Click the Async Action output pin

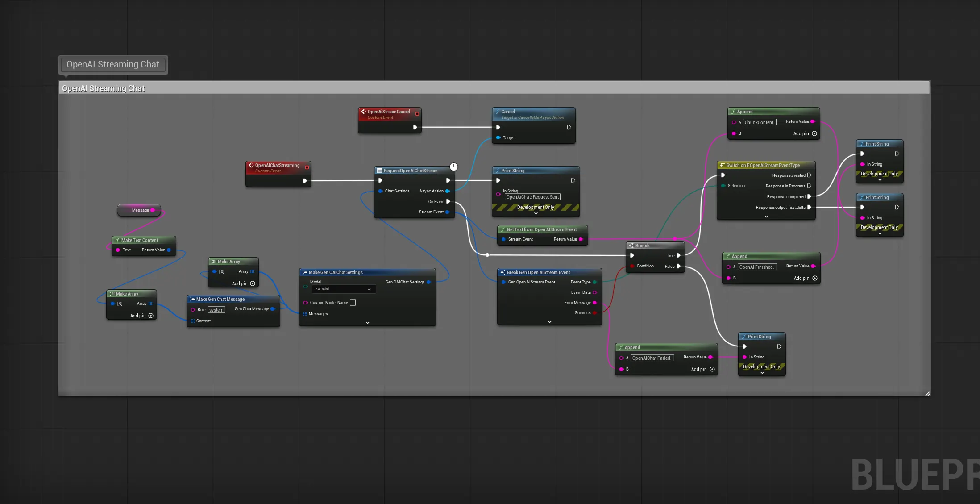coord(448,191)
